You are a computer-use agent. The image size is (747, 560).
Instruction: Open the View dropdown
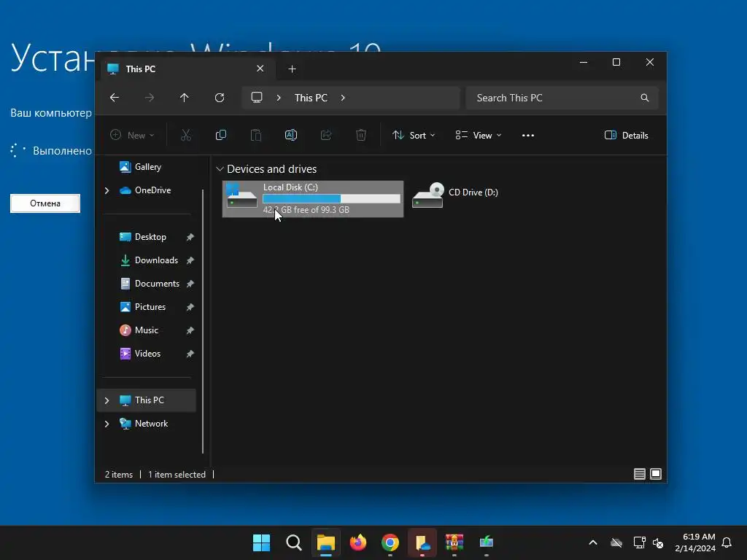pos(479,135)
